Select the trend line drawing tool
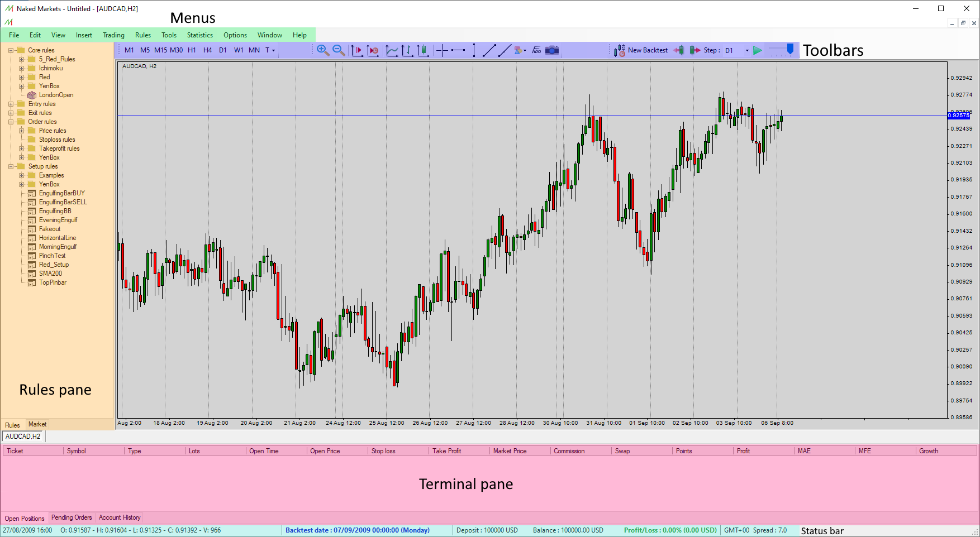 489,50
